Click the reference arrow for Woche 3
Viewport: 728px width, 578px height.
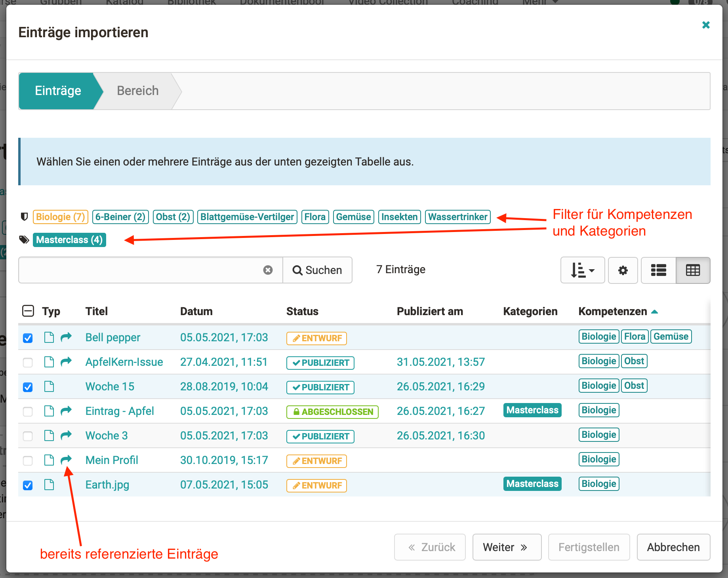coord(66,435)
